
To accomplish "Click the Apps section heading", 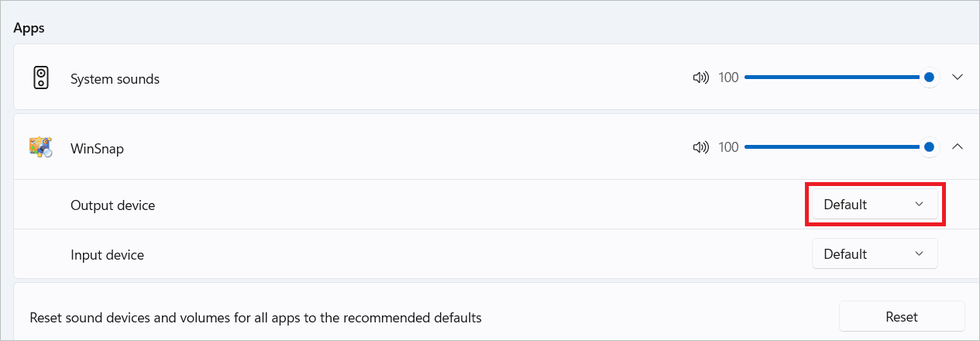I will point(29,28).
